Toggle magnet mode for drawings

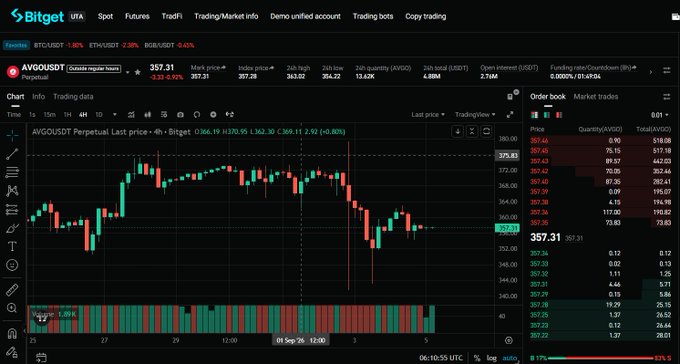tap(12, 333)
